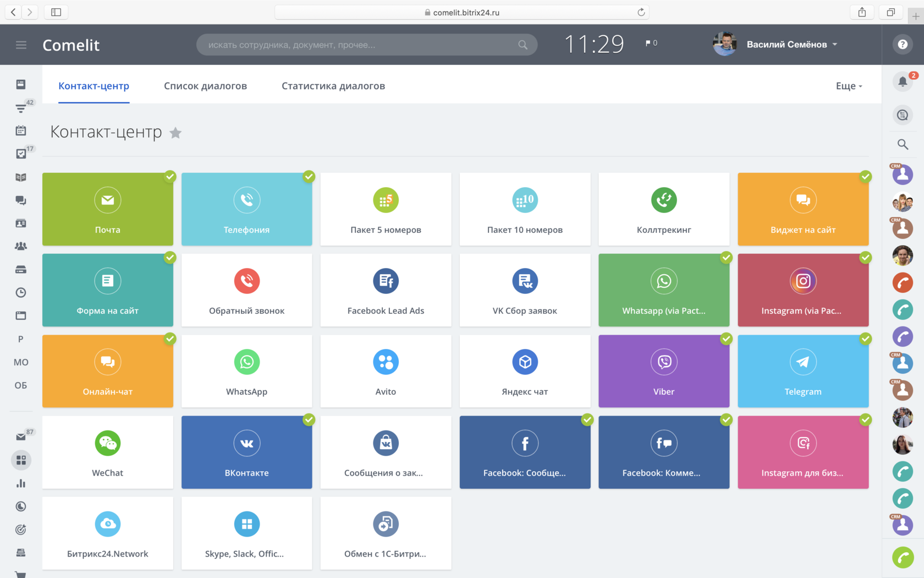Image resolution: width=924 pixels, height=578 pixels.
Task: Focus the employee and document search field
Action: 367,45
